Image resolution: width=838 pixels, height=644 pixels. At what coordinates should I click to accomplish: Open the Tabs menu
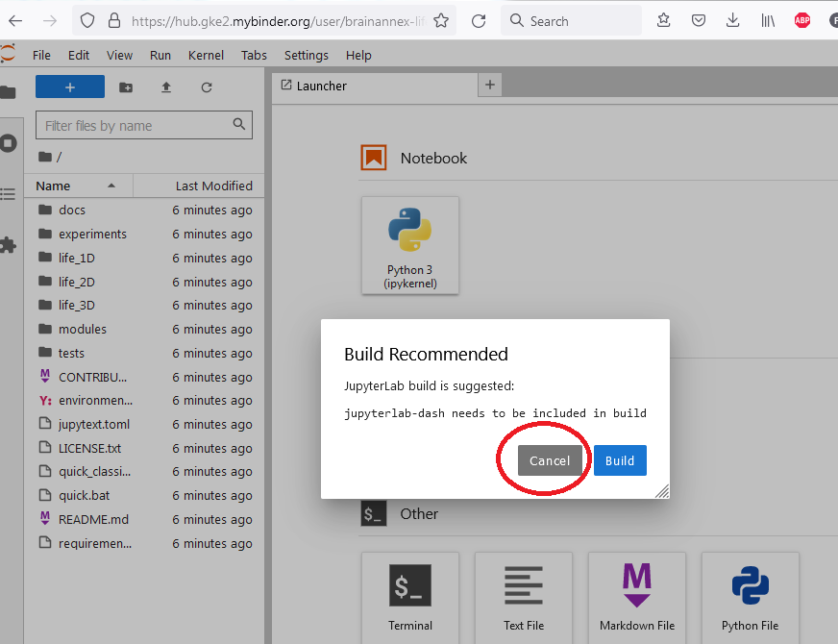[254, 55]
